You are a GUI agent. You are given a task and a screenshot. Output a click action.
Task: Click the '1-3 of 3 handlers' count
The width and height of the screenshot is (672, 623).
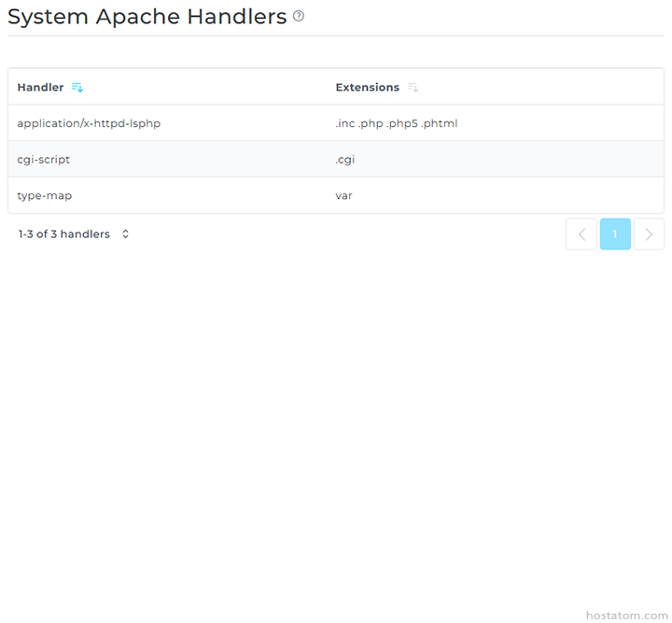click(x=63, y=234)
